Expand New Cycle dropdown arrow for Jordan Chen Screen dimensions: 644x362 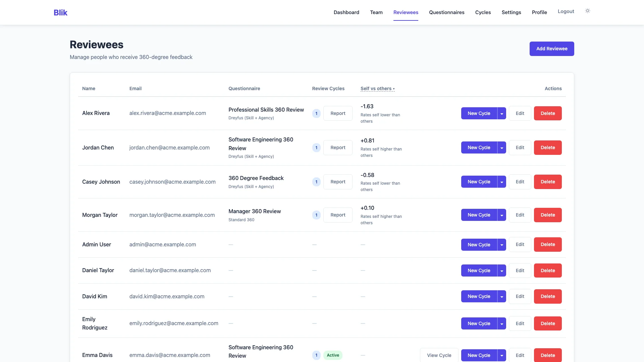tap(502, 147)
